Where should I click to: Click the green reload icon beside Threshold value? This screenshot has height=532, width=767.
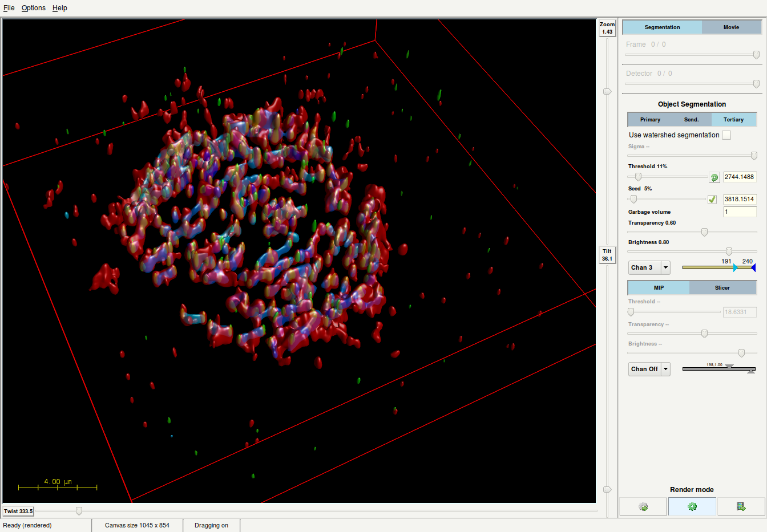(714, 177)
